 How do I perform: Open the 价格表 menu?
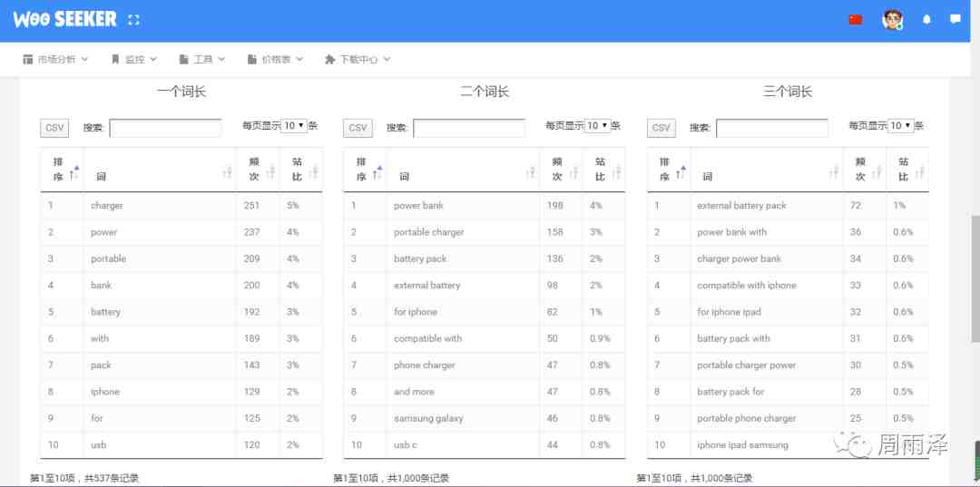(x=275, y=59)
